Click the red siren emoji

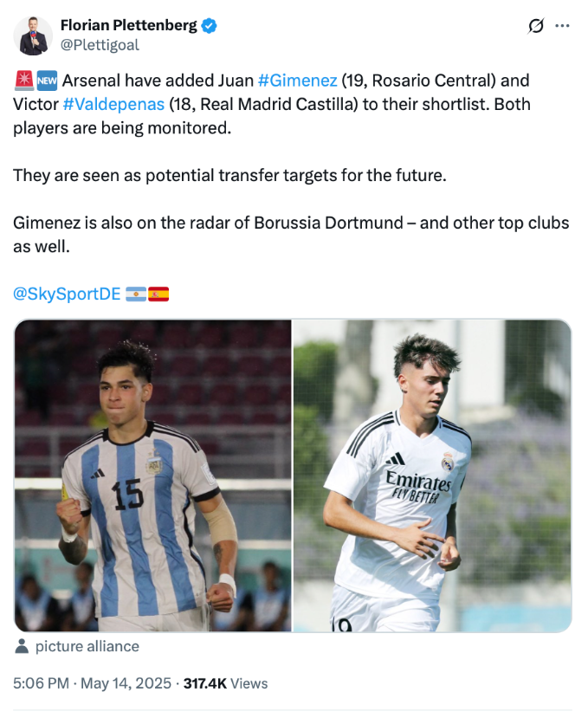click(x=23, y=81)
